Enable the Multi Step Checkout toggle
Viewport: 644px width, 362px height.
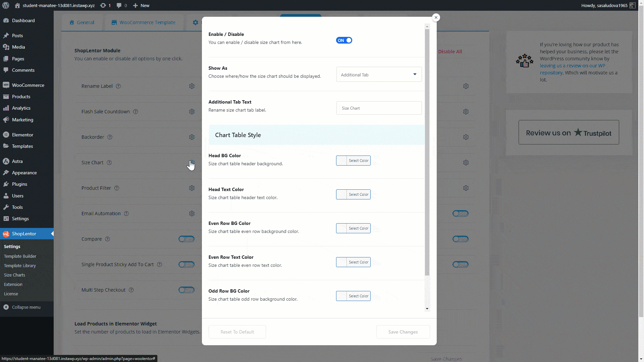pyautogui.click(x=186, y=290)
